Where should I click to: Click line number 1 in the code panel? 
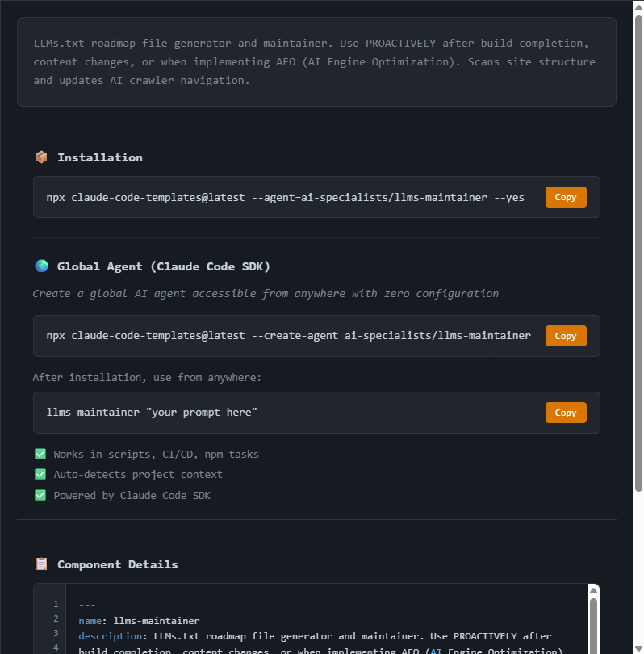point(56,604)
